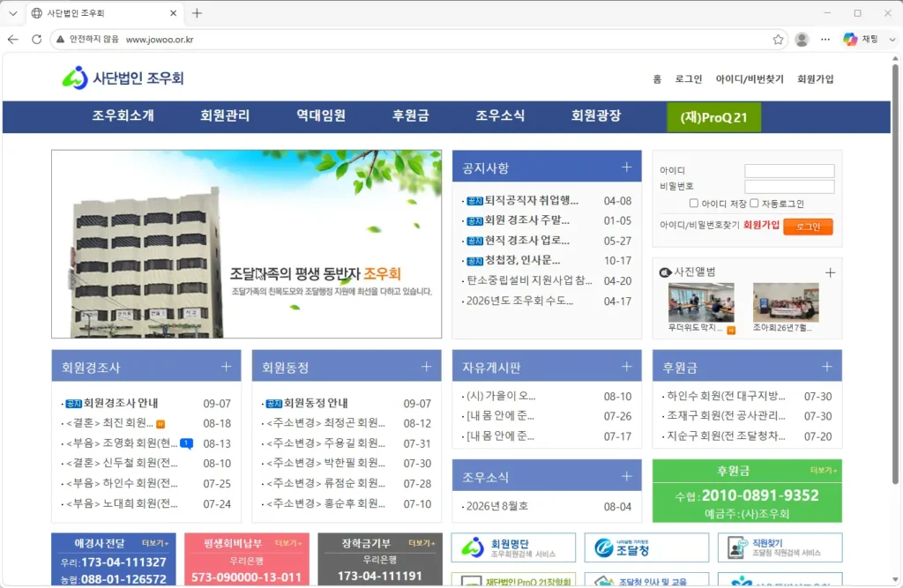The width and height of the screenshot is (903, 588).
Task: Open the <부음> 노대희 회원 post
Action: [x=122, y=504]
